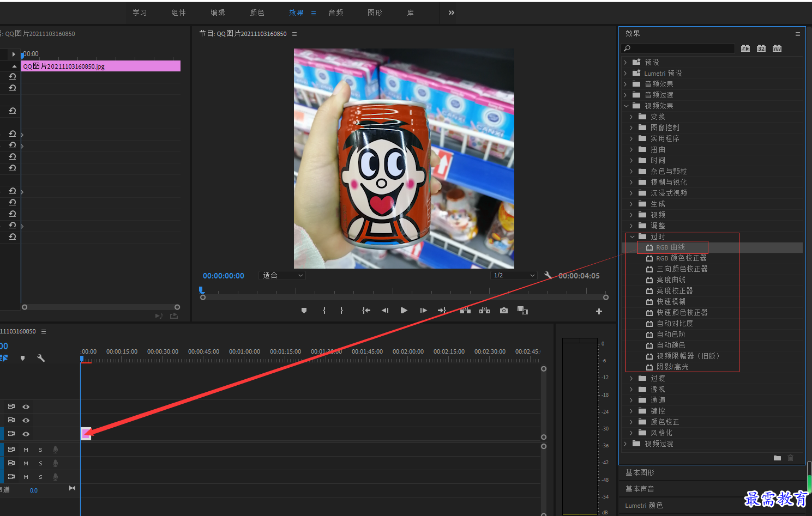The height and width of the screenshot is (516, 812).
Task: Add a marker in the program monitor
Action: (304, 311)
